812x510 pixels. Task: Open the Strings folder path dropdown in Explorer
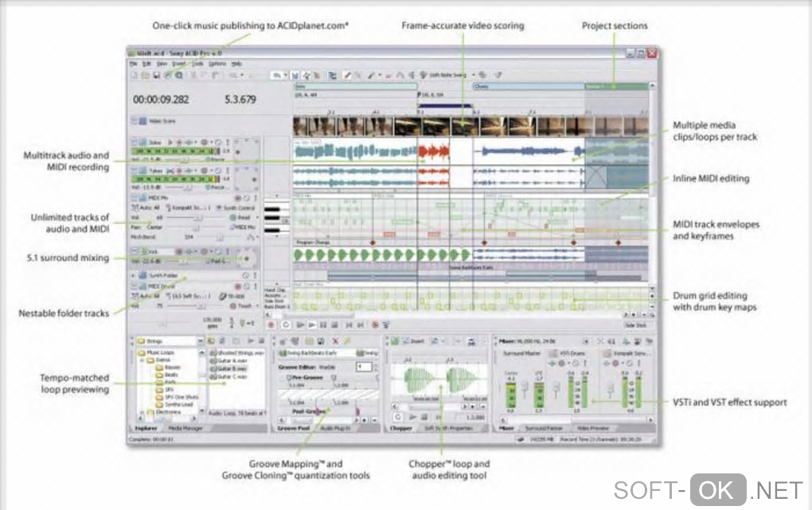click(201, 341)
